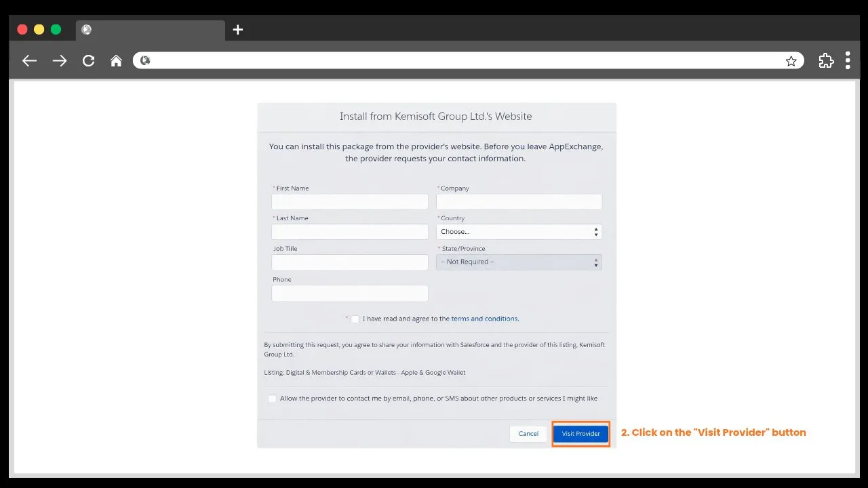Focus the First Name field
Image resolution: width=868 pixels, height=488 pixels.
point(350,201)
